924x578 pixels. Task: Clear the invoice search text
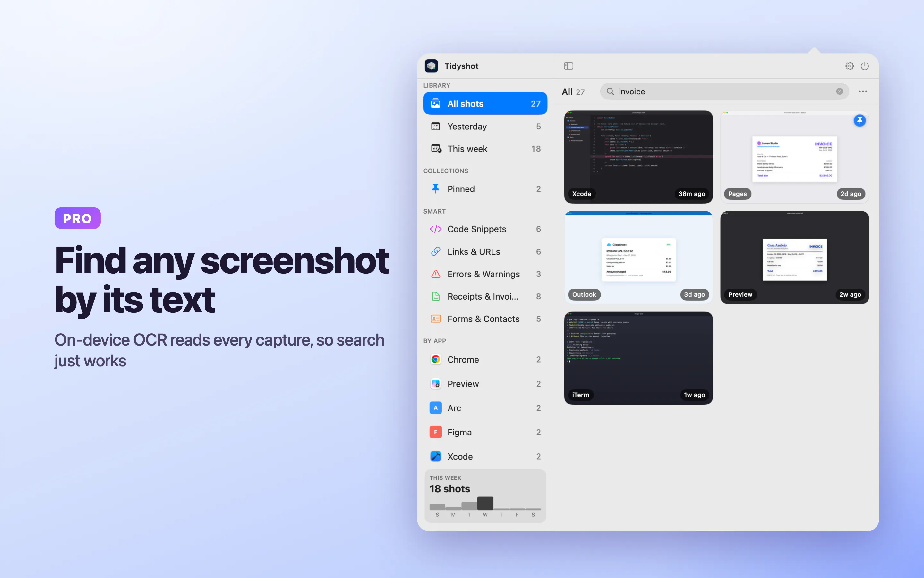[x=840, y=92]
